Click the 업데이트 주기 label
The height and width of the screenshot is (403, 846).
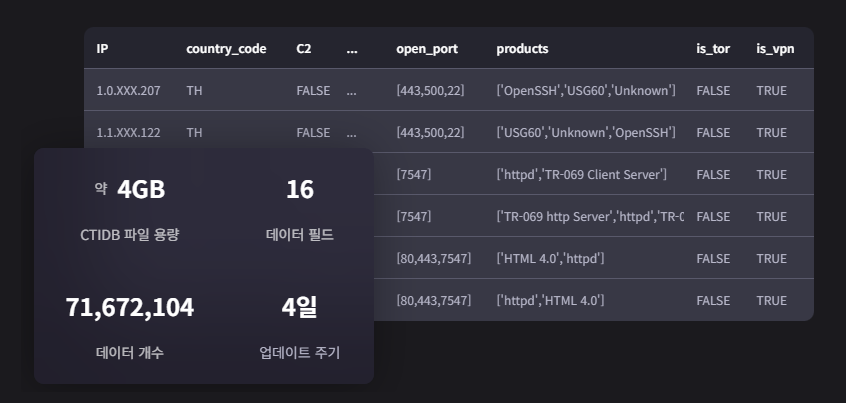[x=299, y=353]
